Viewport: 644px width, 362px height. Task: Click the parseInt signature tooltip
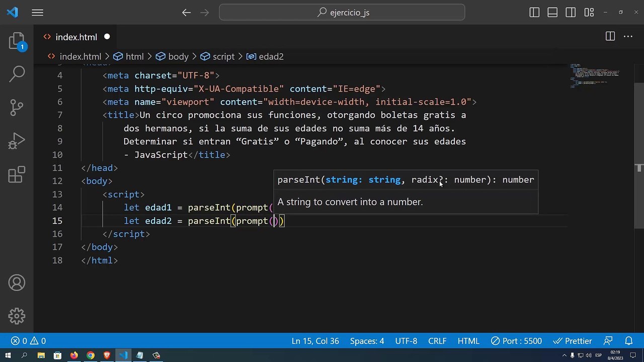406,179
